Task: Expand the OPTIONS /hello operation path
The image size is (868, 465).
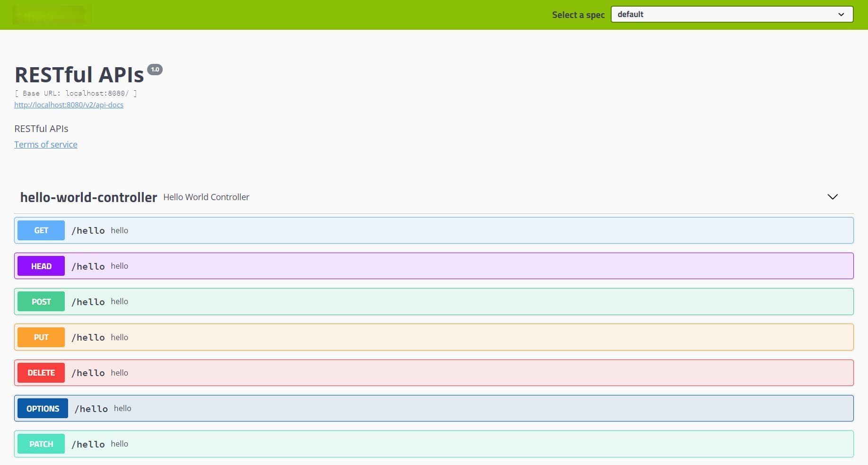Action: [91, 409]
